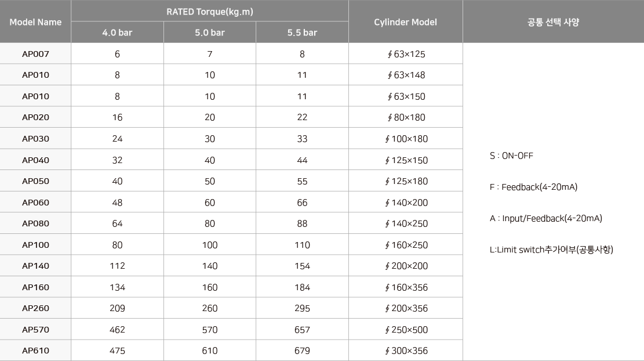Select the 462 torque value cell

[x=117, y=330]
